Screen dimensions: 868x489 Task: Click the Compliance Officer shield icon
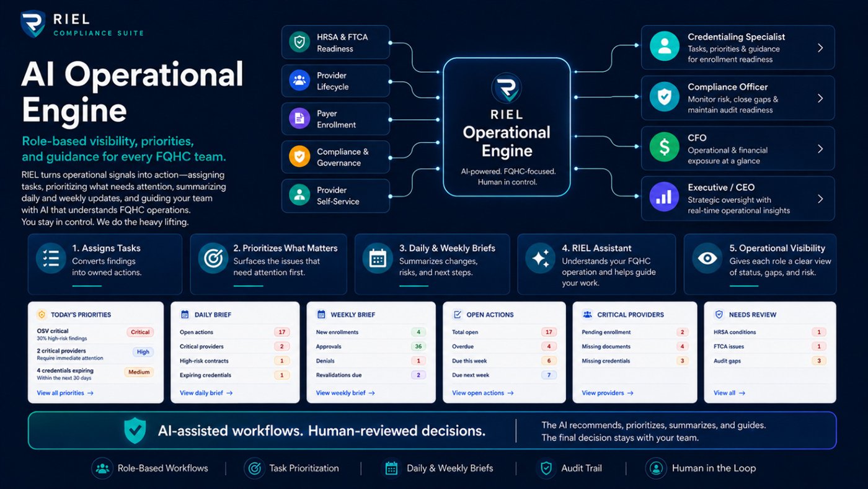coord(664,97)
